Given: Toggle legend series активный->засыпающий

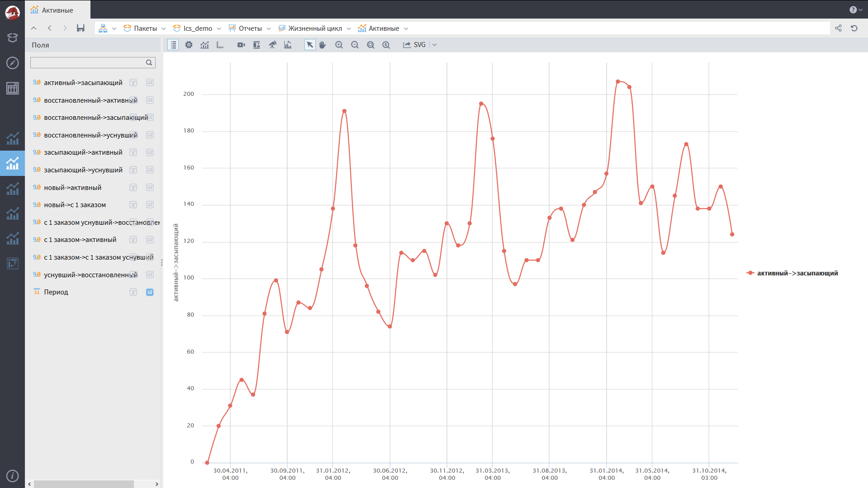Looking at the screenshot, I should 792,273.
